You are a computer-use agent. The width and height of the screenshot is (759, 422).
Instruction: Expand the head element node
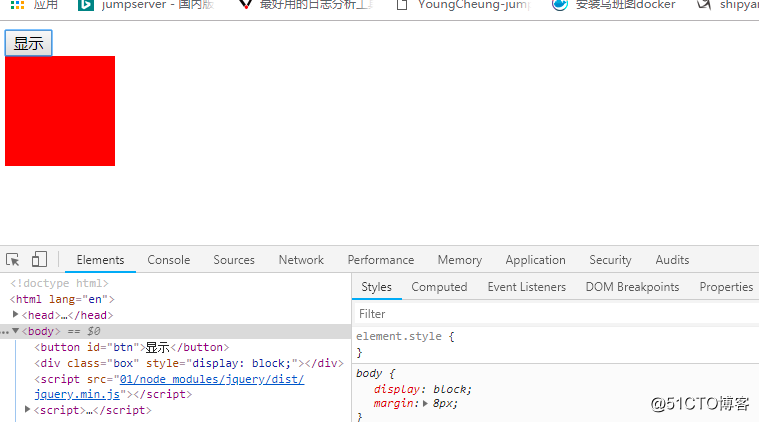point(15,315)
